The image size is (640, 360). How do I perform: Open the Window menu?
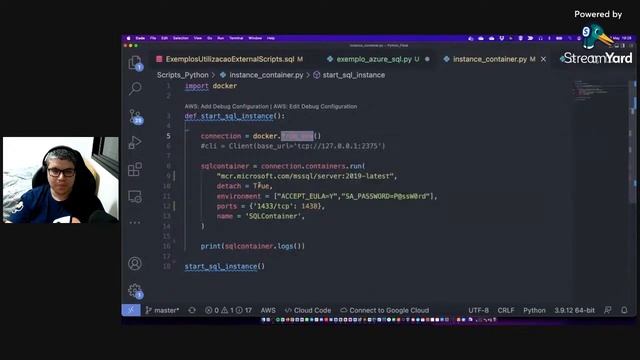click(x=255, y=38)
